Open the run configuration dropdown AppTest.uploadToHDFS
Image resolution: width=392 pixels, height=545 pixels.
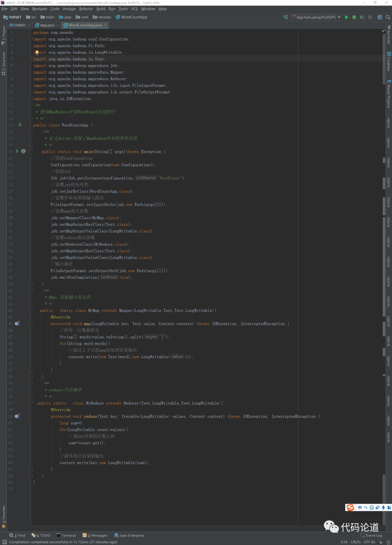[316, 17]
